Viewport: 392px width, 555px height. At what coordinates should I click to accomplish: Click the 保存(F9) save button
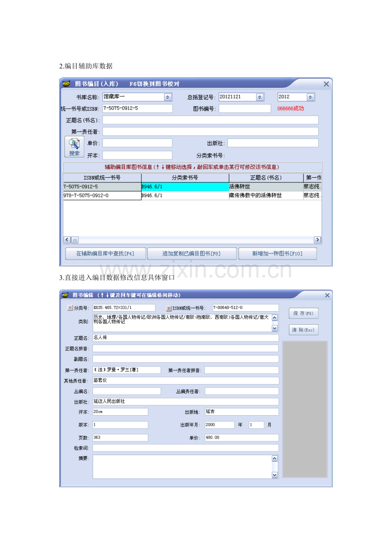tap(304, 313)
